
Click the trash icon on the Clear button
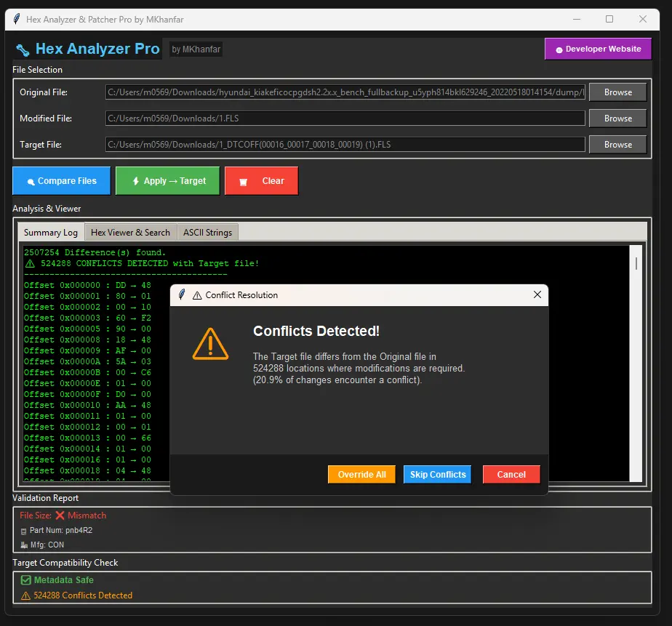[x=244, y=180]
